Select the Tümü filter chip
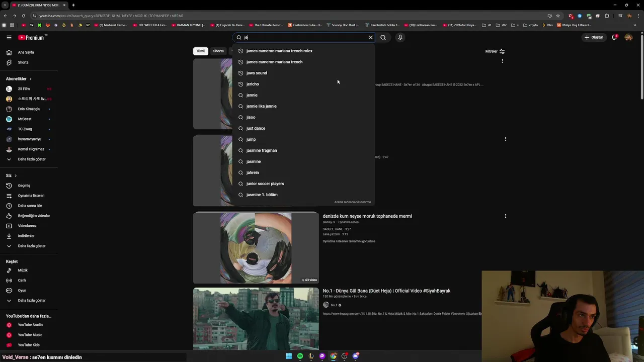The height and width of the screenshot is (362, 644). click(x=201, y=51)
